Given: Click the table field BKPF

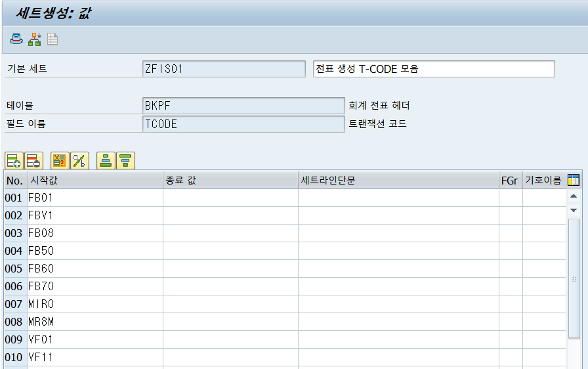Looking at the screenshot, I should [243, 106].
